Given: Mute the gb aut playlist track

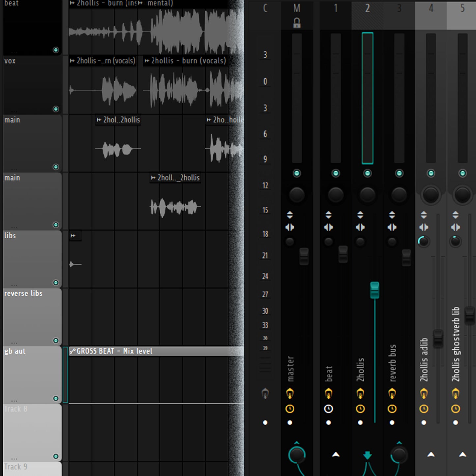Looking at the screenshot, I should point(56,399).
